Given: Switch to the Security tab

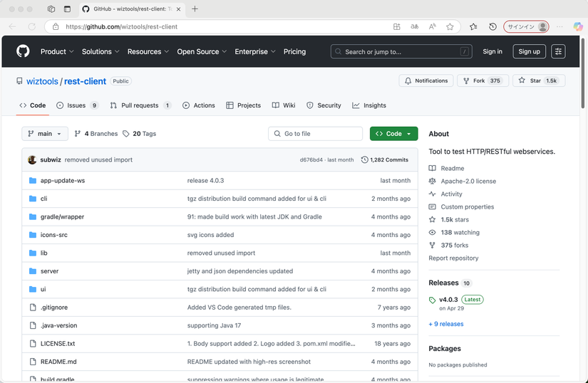Looking at the screenshot, I should [324, 105].
